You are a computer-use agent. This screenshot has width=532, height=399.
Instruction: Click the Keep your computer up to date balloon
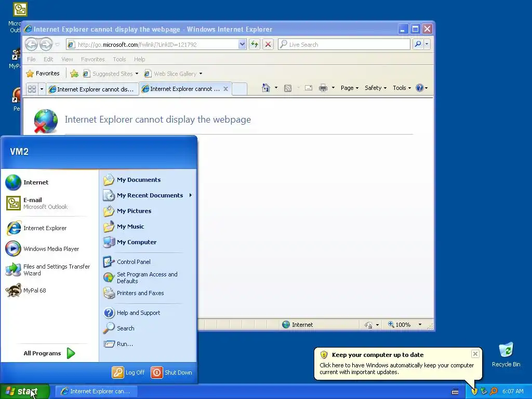(x=397, y=364)
